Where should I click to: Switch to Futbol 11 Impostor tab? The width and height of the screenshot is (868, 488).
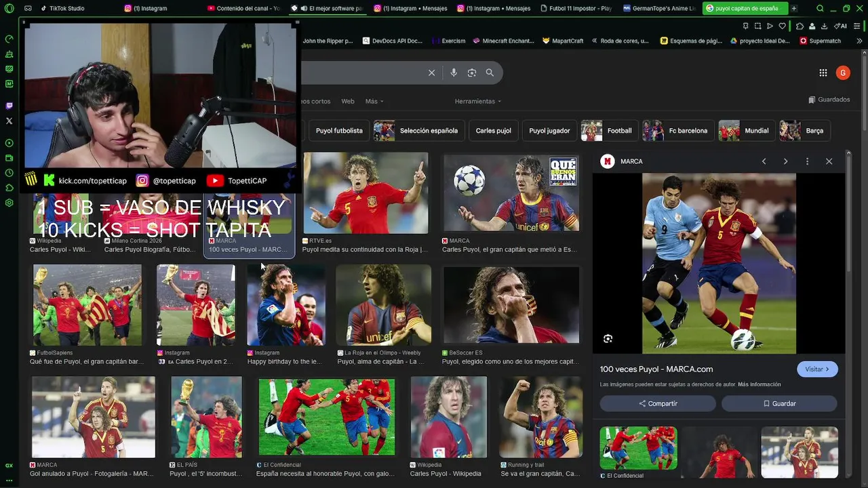[576, 8]
